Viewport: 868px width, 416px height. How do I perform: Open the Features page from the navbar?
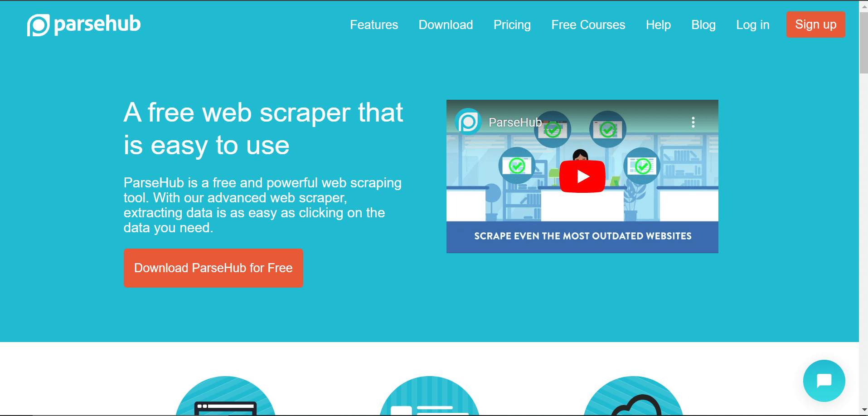click(373, 25)
